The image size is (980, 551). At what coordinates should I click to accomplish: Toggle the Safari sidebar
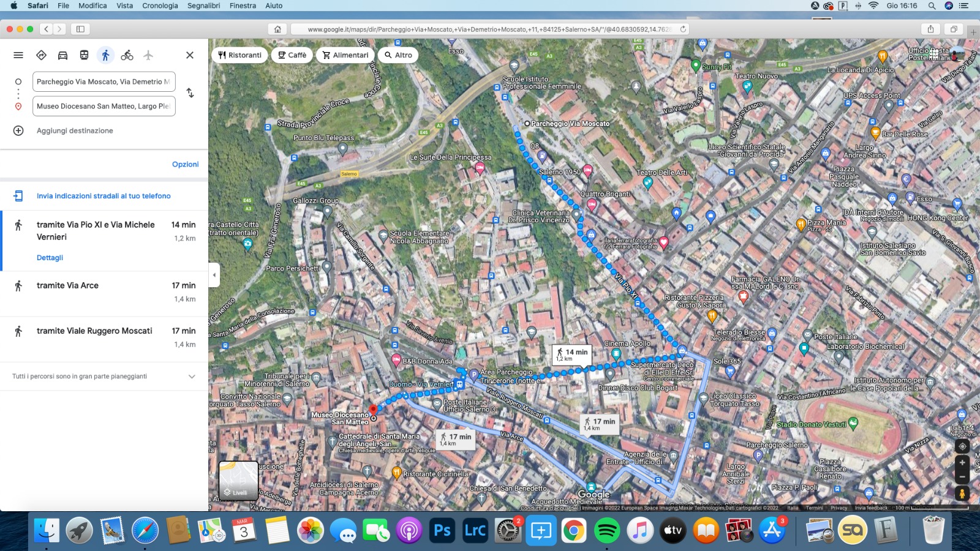[80, 29]
